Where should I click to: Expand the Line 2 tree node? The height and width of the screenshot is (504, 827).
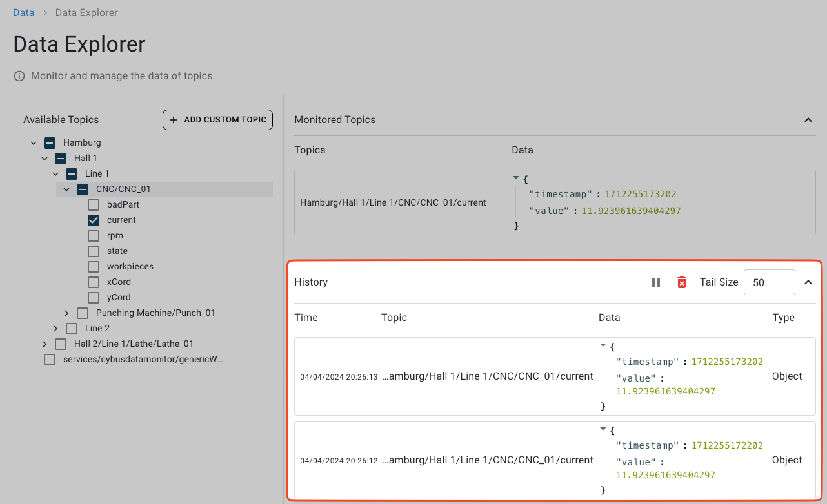click(x=55, y=328)
